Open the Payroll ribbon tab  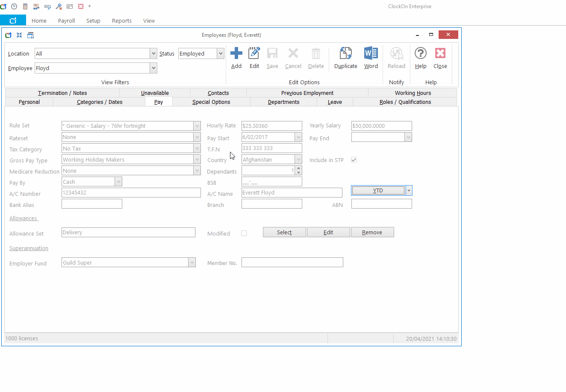[67, 21]
